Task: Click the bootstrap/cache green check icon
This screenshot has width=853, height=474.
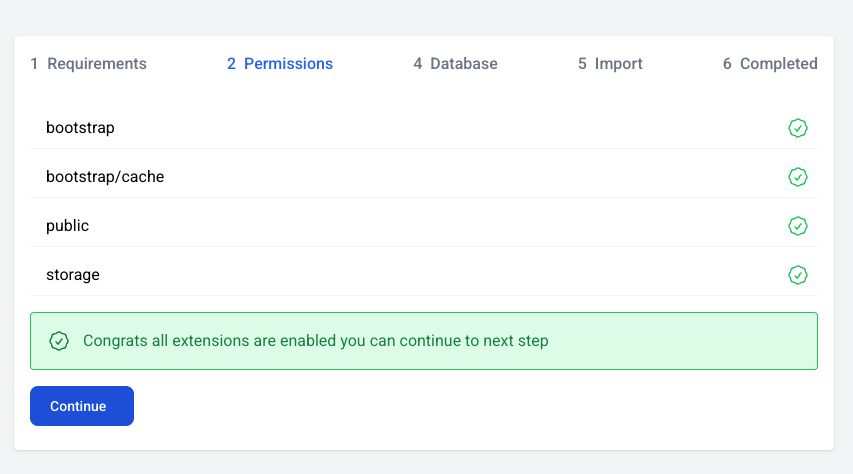Action: (798, 177)
